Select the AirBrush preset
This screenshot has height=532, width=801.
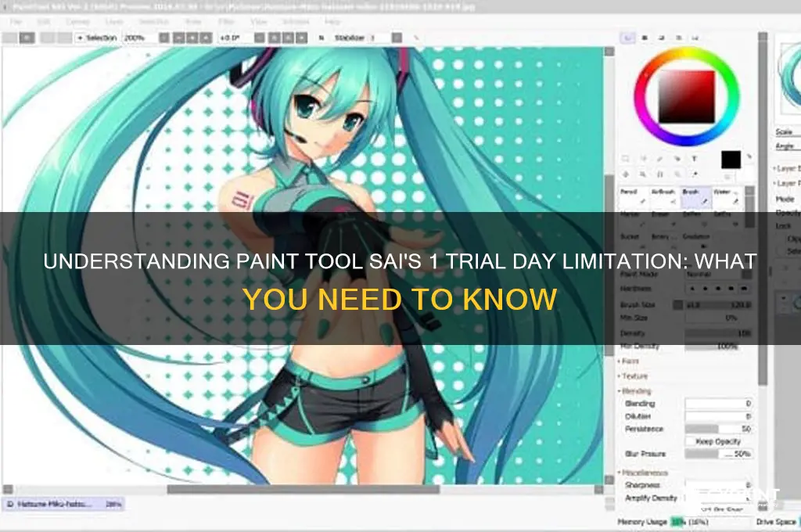pyautogui.click(x=664, y=197)
